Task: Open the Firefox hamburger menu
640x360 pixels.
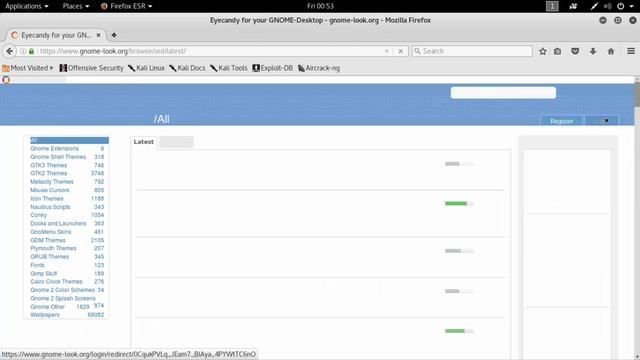Action: [x=631, y=51]
